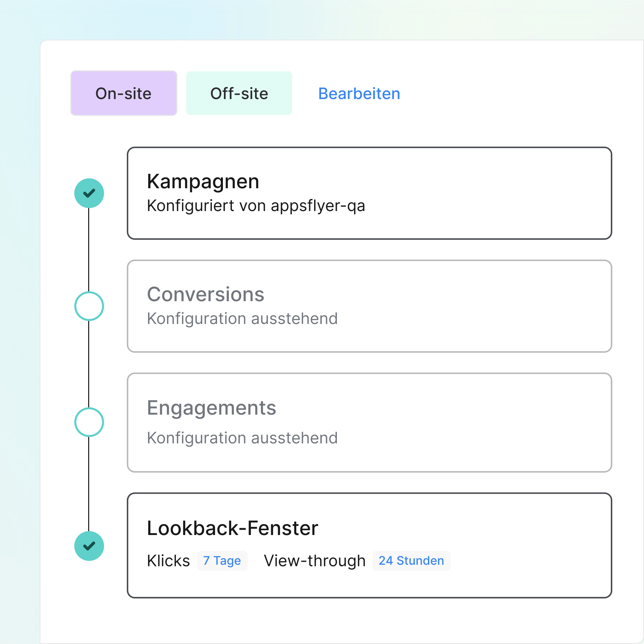This screenshot has height=644, width=644.
Task: Click the Kampagnen completed checkmark icon
Action: (89, 193)
